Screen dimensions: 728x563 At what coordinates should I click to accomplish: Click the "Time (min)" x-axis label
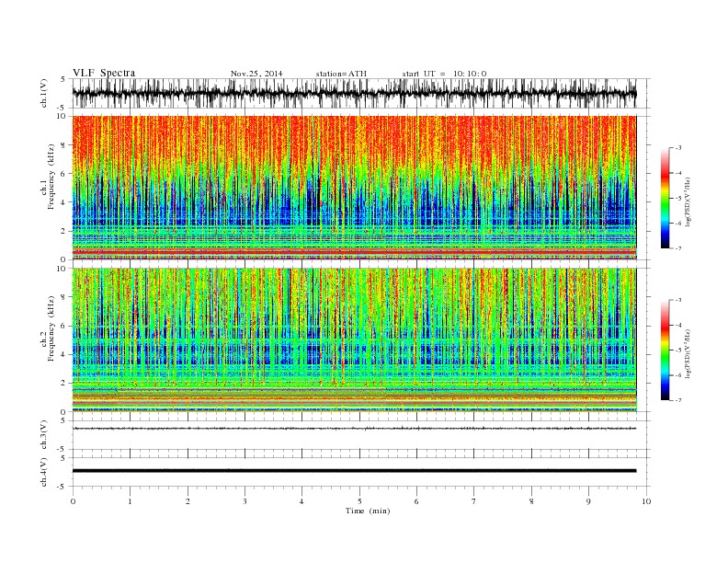click(368, 511)
